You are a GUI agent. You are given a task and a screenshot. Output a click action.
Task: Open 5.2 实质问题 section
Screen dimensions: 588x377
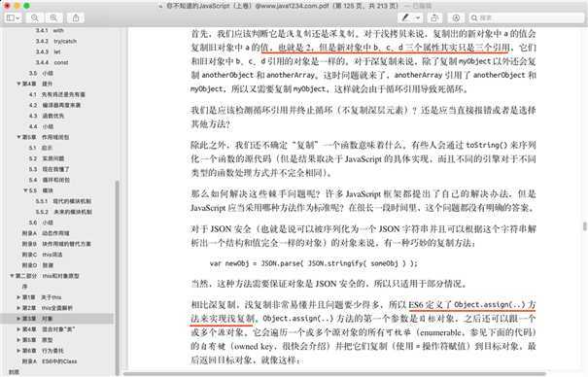pos(47,158)
